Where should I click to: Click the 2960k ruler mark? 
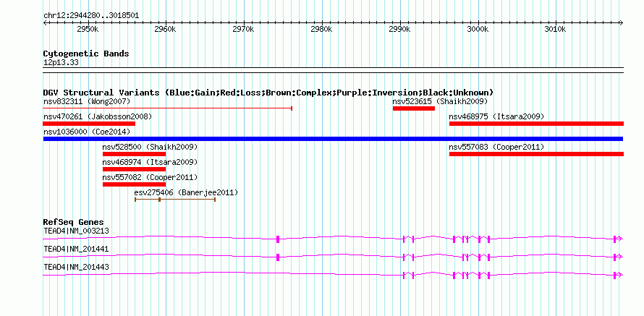click(166, 30)
